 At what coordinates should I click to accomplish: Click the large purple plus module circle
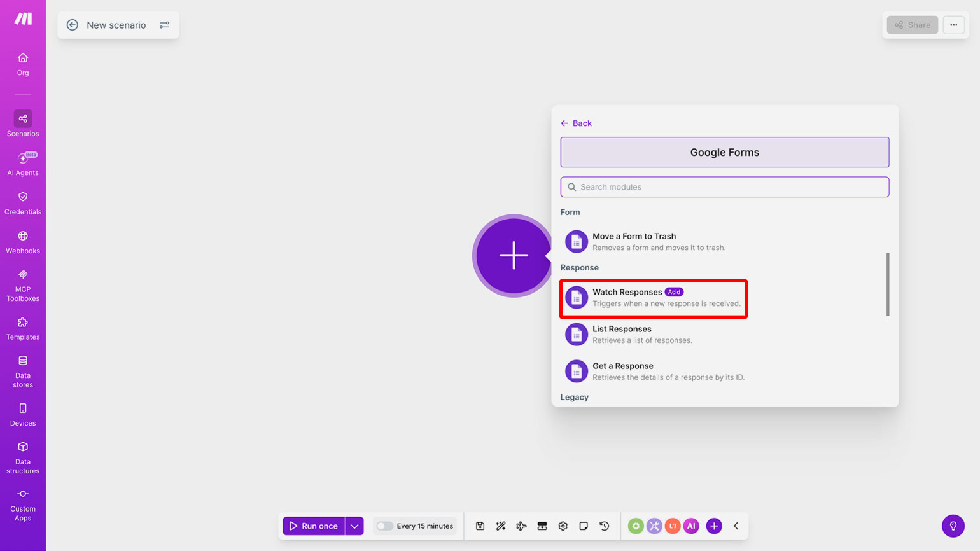click(x=514, y=256)
